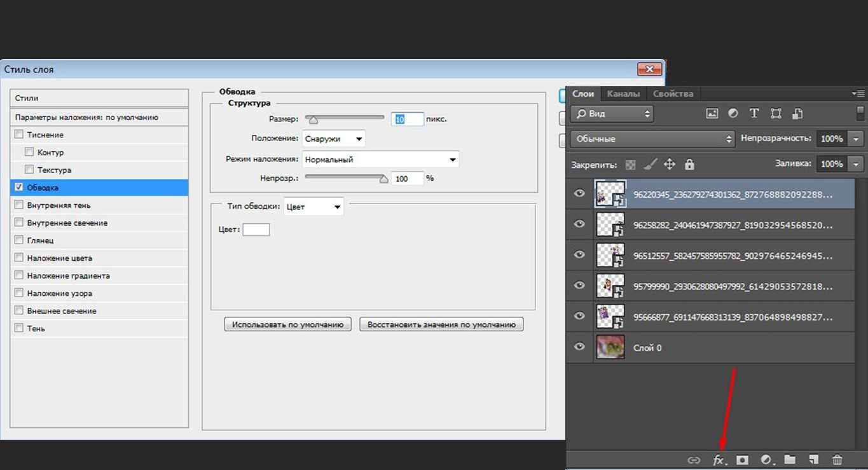Enable the Тиснение checkbox
This screenshot has width=868, height=470.
point(19,134)
